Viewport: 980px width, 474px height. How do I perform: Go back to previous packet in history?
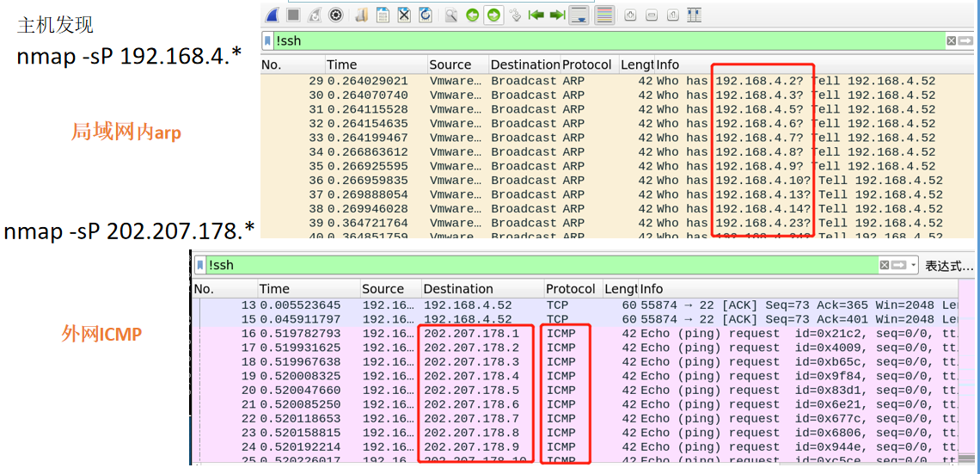tap(473, 15)
